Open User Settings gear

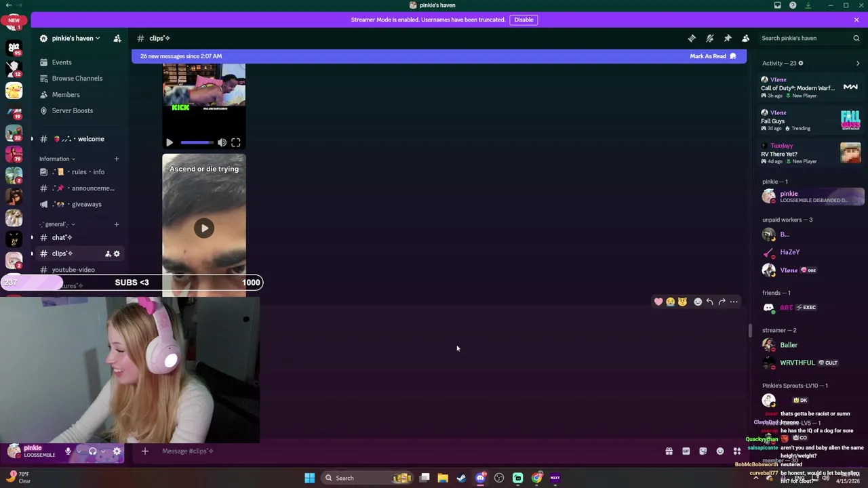coord(117,451)
